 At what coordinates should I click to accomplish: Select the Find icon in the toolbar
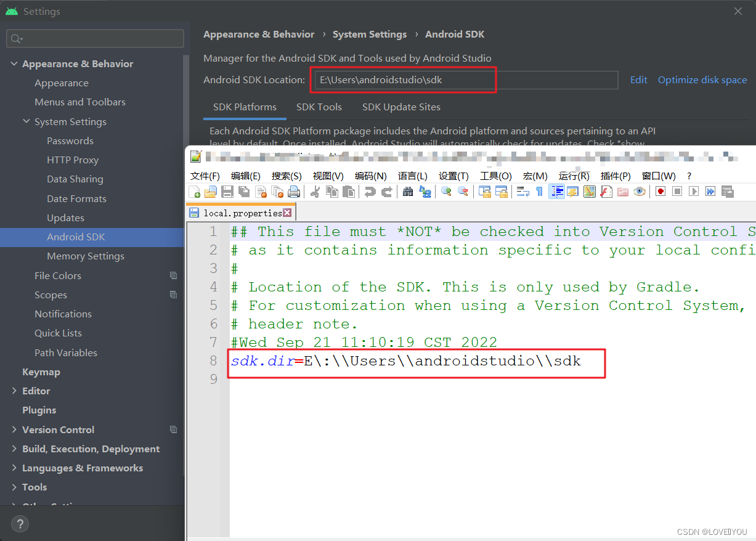tap(407, 192)
